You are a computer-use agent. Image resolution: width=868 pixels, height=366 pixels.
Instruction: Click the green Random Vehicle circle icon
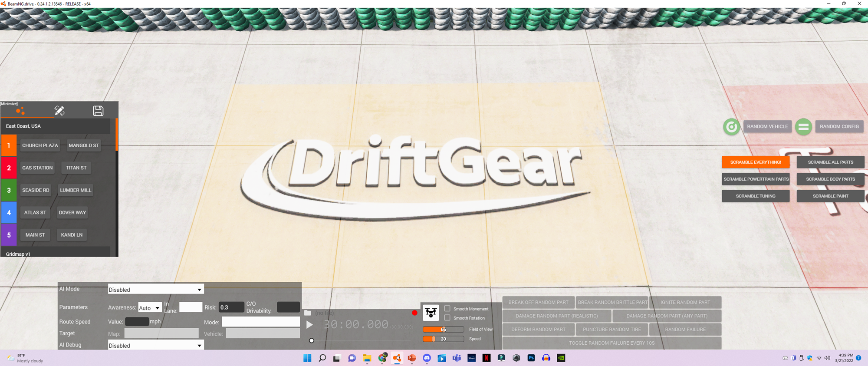coord(731,127)
